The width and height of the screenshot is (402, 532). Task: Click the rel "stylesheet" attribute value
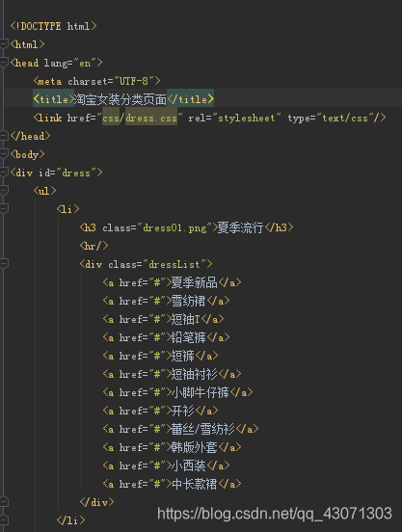coord(246,119)
